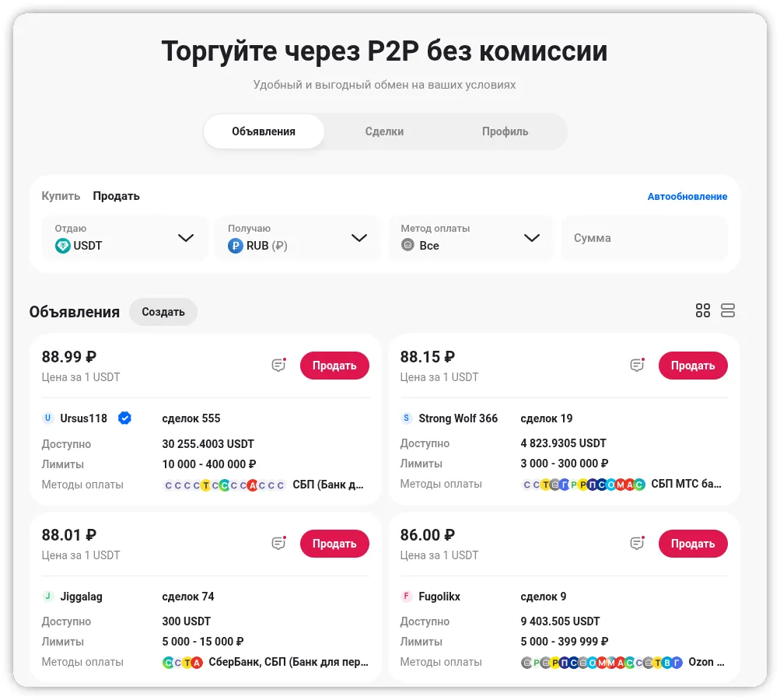Switch to grid view layout icon

[x=703, y=311]
